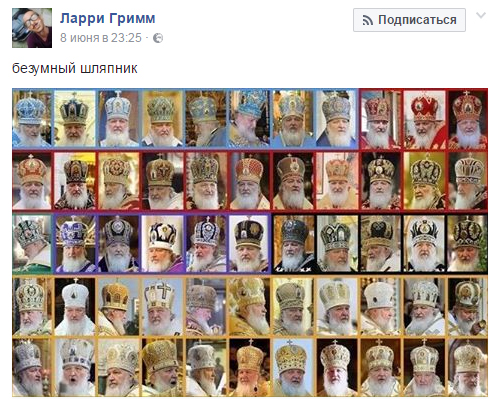
Task: Click the first blue-framed thumbnail in the top row
Action: 32,118
